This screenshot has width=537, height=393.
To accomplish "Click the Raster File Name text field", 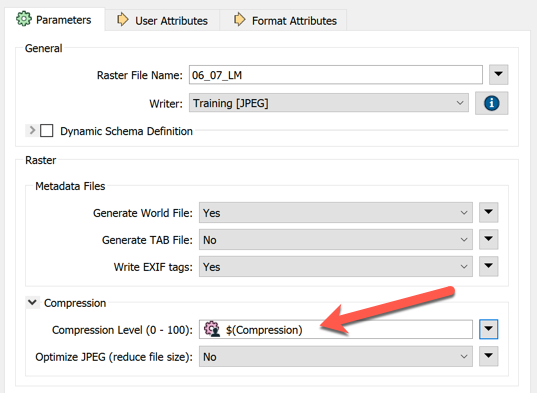I will pyautogui.click(x=336, y=75).
